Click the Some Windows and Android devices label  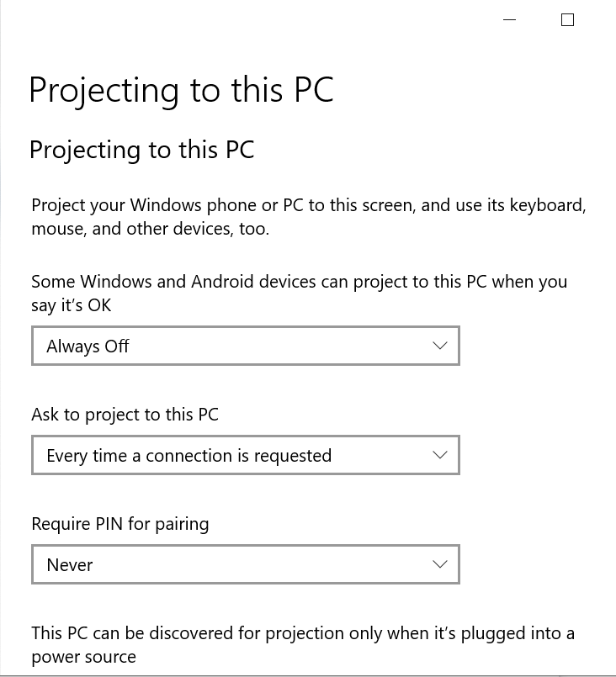pyautogui.click(x=299, y=293)
